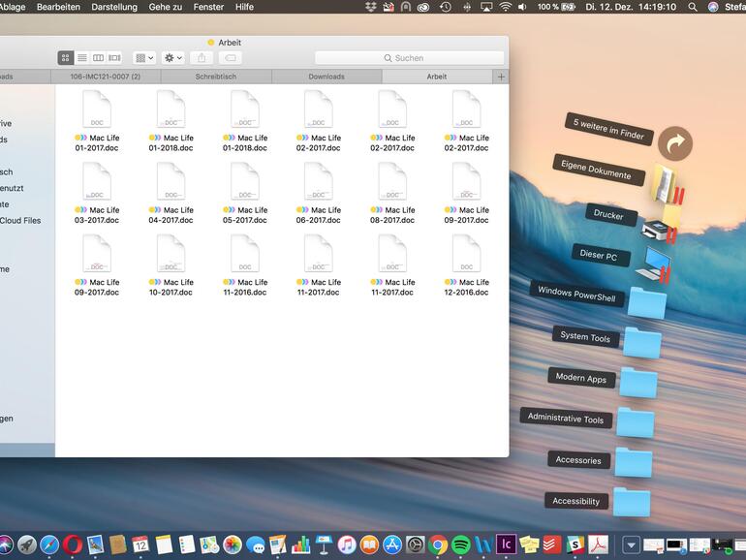Screen dimensions: 746x560
Task: Open Messages in the Dock
Action: pyautogui.click(x=256, y=544)
